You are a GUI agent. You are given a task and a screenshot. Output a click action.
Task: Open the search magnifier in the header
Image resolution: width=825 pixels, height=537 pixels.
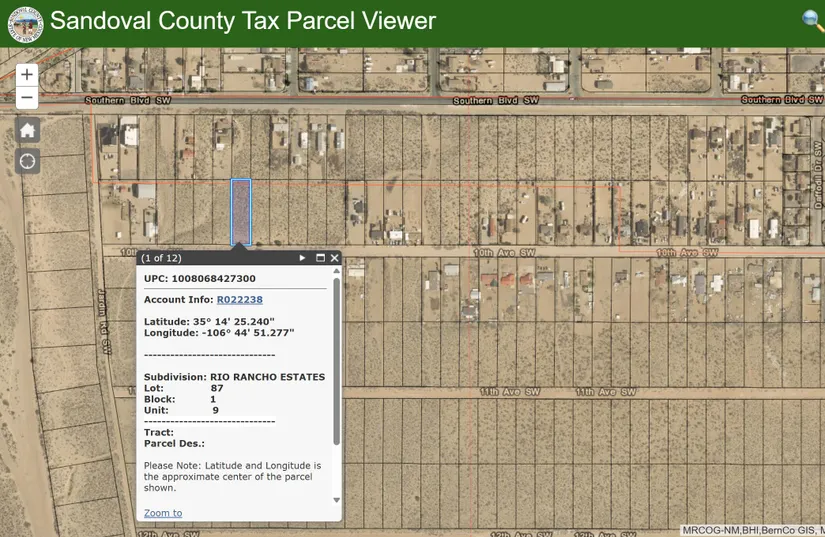[812, 20]
